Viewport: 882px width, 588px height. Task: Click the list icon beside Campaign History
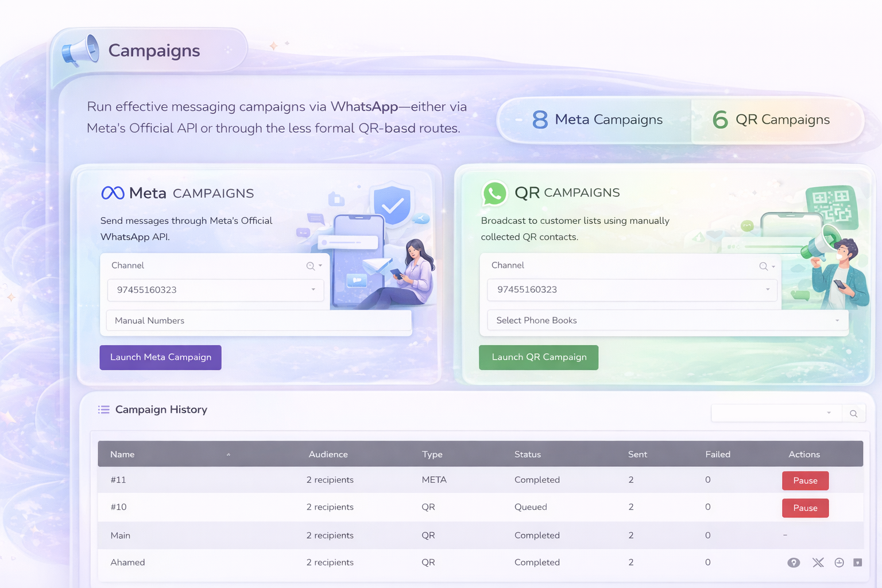coord(104,409)
